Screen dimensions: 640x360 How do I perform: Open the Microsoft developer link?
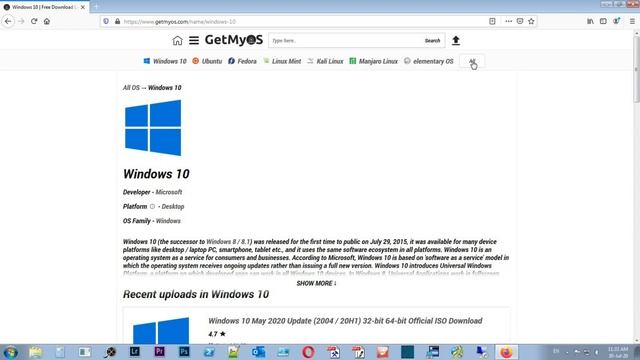[x=169, y=192]
